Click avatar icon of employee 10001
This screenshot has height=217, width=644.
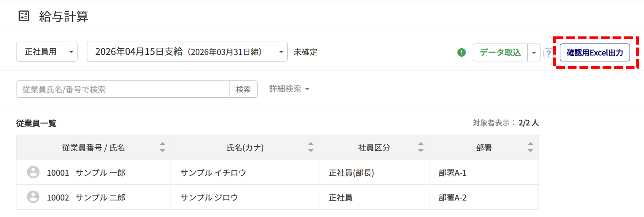click(x=33, y=172)
